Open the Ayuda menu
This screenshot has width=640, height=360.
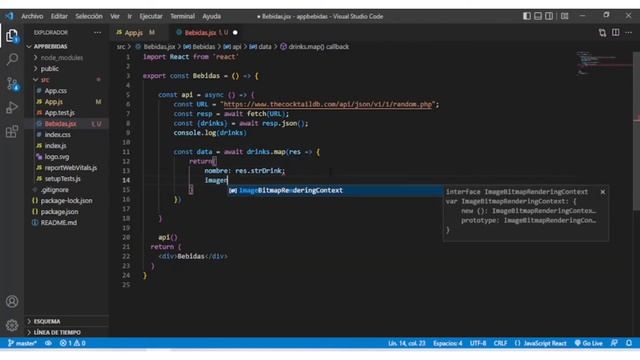(211, 16)
